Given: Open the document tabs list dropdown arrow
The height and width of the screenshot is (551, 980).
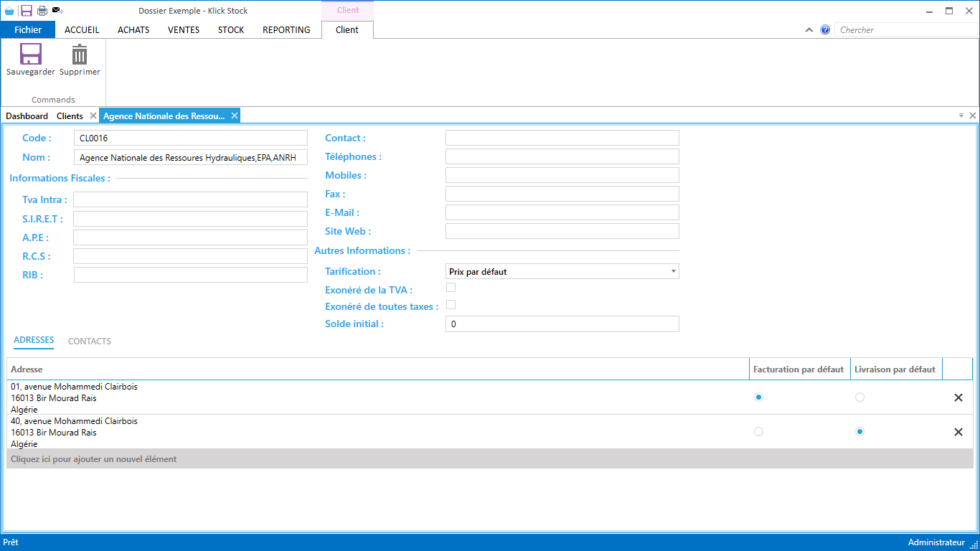Looking at the screenshot, I should pyautogui.click(x=961, y=116).
